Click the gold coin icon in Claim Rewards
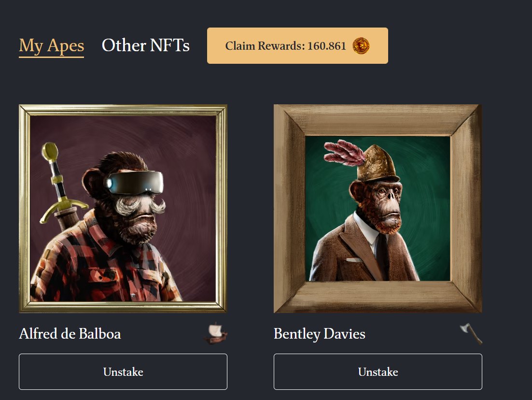Image resolution: width=532 pixels, height=400 pixels. (361, 45)
